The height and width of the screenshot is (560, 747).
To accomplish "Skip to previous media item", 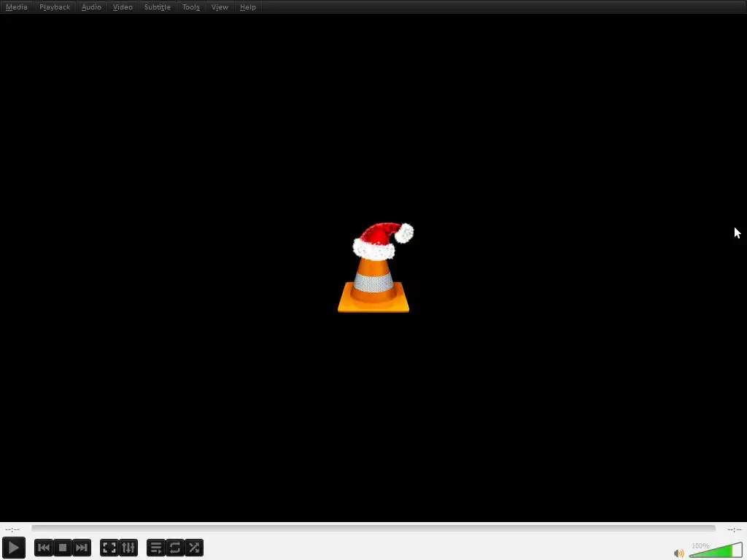I will click(43, 548).
